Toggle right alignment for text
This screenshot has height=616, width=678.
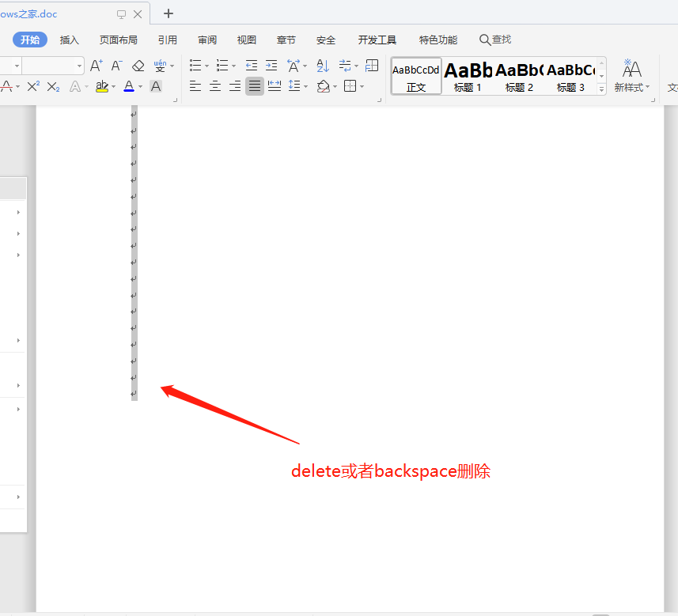point(235,86)
